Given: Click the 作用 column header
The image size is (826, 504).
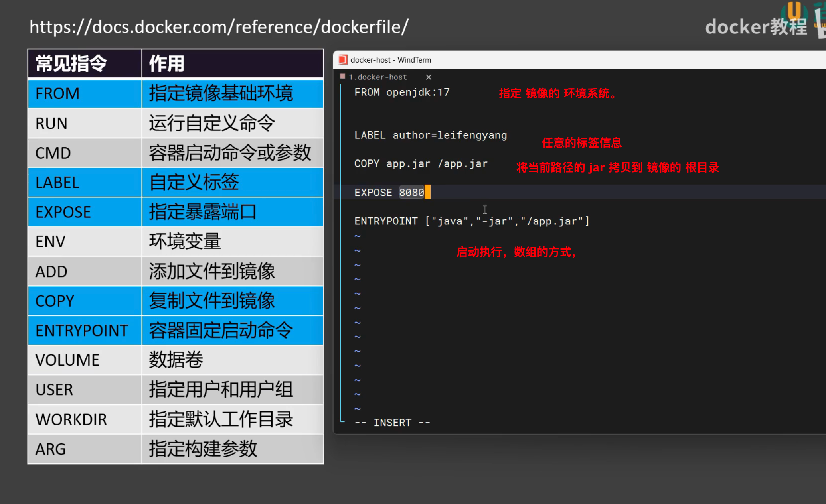Looking at the screenshot, I should (x=232, y=63).
